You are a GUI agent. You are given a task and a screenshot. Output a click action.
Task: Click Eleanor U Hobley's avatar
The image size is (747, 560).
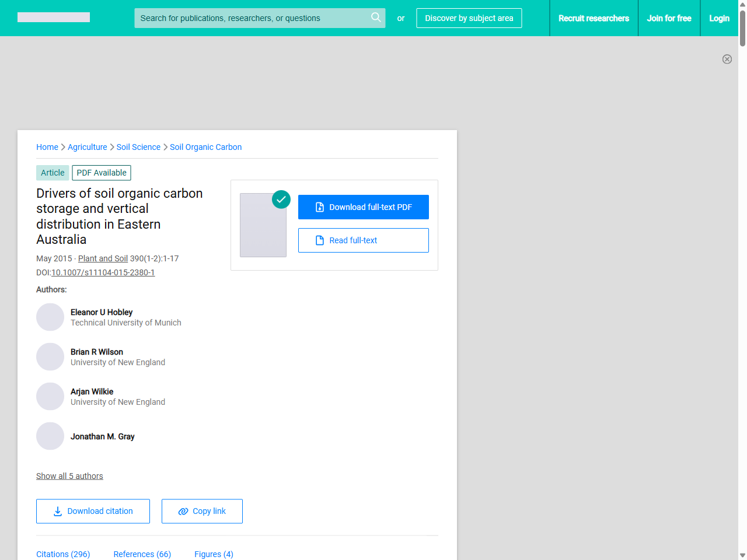pyautogui.click(x=50, y=317)
